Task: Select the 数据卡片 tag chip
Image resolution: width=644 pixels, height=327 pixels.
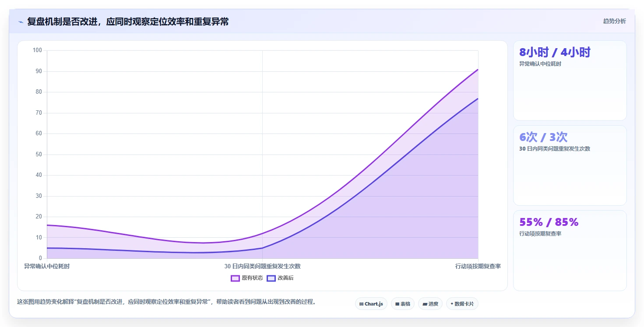Action: (x=462, y=304)
